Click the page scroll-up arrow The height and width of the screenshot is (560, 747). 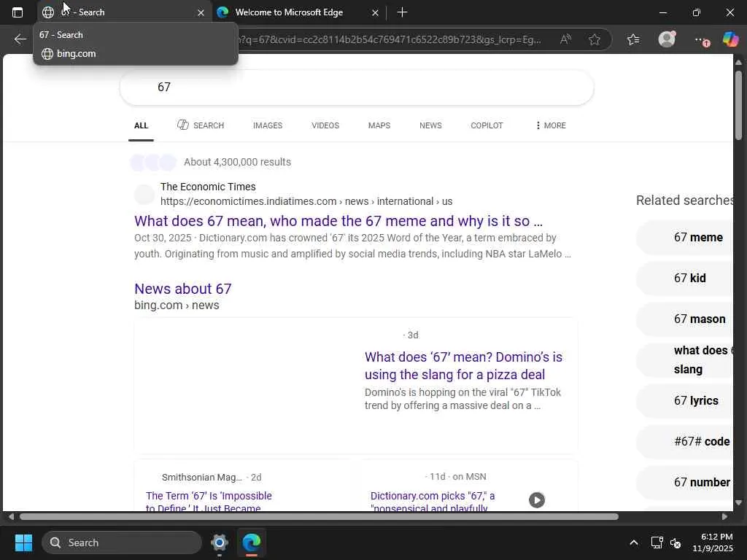click(738, 63)
